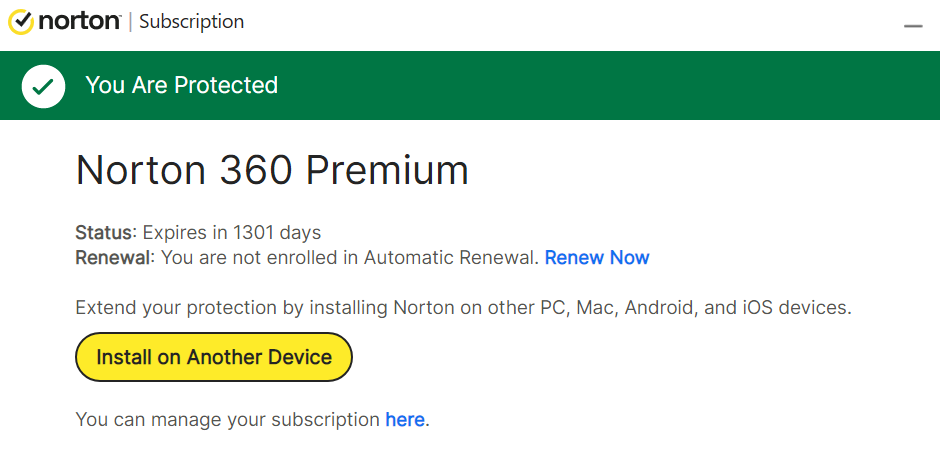The height and width of the screenshot is (469, 940).
Task: Click empty area of green status banner
Action: tap(620, 86)
